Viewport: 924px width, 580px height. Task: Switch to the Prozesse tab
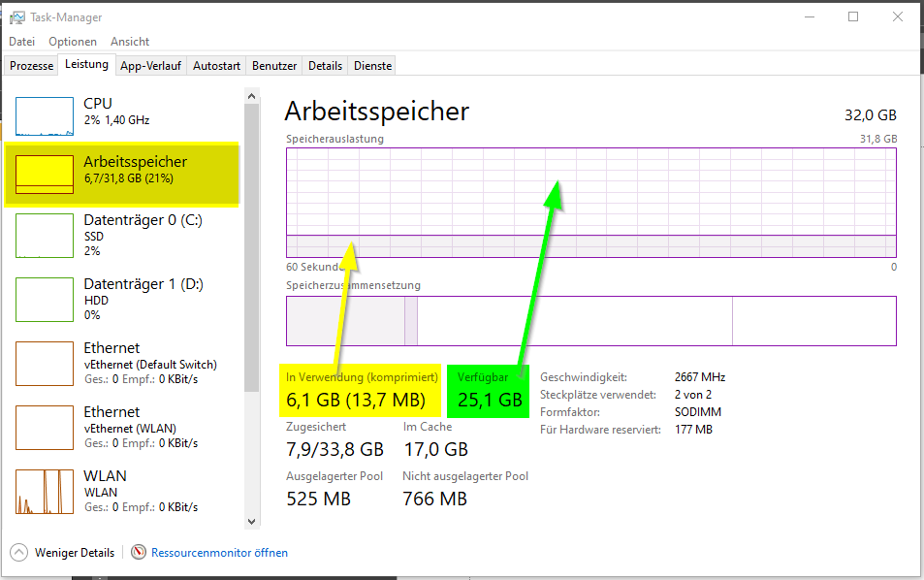click(32, 66)
